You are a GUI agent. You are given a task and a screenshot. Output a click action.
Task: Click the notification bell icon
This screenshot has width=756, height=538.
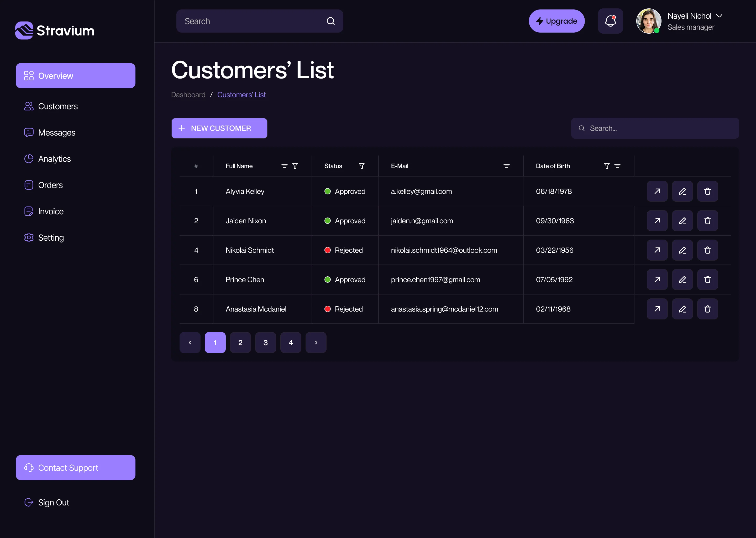(x=610, y=21)
